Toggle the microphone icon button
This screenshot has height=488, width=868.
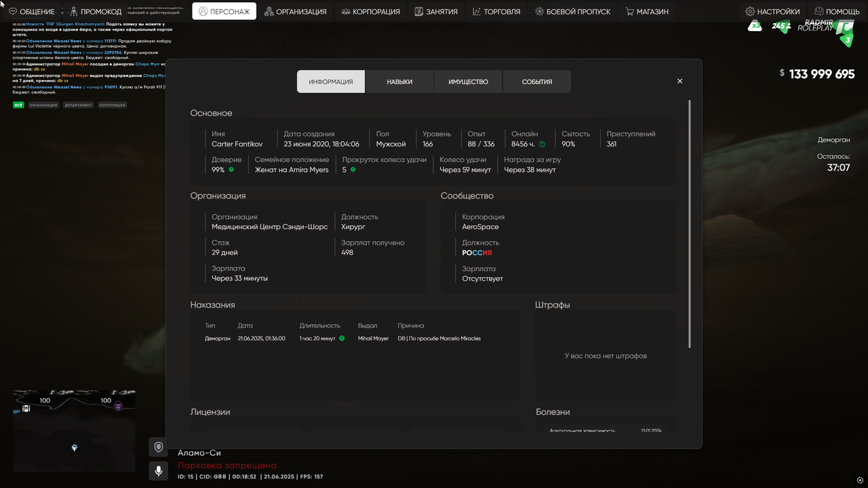[x=159, y=471]
